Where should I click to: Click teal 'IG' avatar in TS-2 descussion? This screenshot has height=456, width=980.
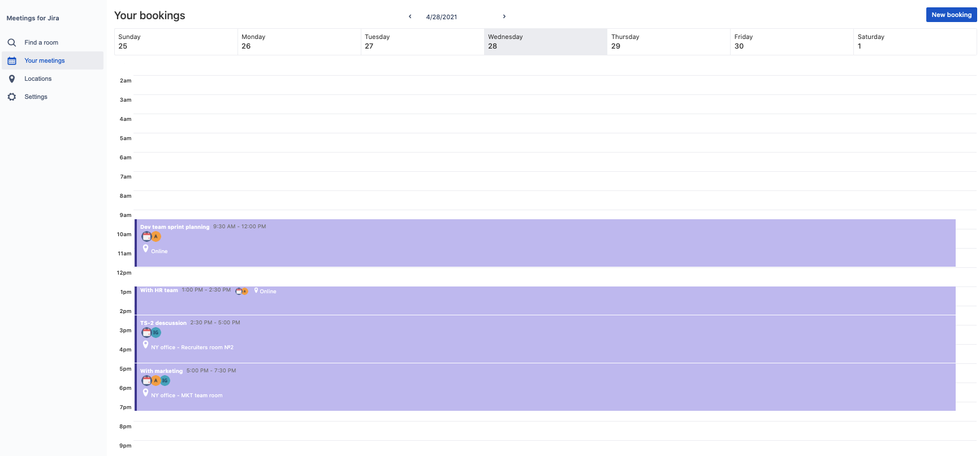[x=156, y=332]
